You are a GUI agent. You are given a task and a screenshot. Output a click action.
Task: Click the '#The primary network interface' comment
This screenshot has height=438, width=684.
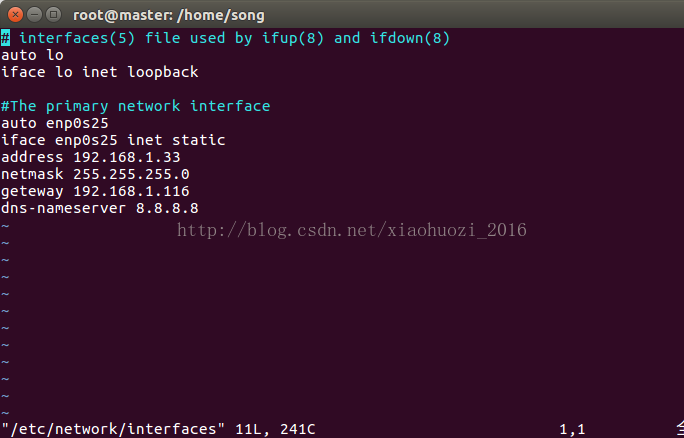136,106
